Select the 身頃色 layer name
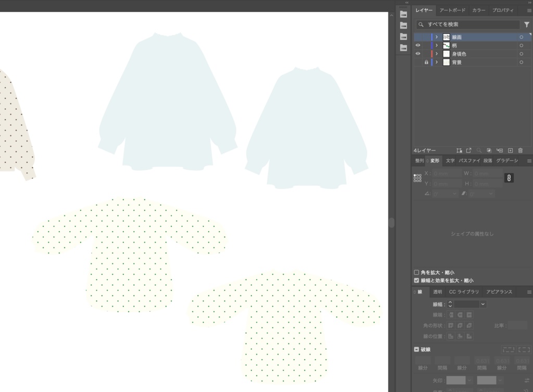This screenshot has height=392, width=533. click(459, 54)
